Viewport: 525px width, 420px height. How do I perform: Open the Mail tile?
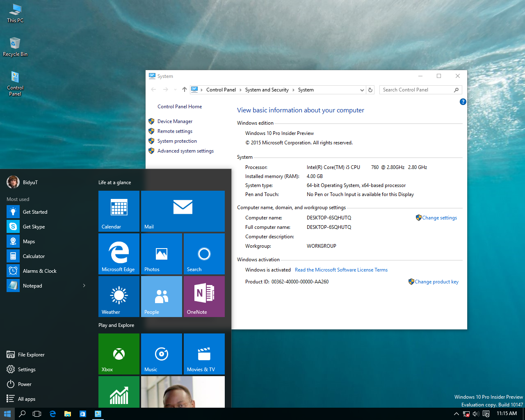coord(183,211)
